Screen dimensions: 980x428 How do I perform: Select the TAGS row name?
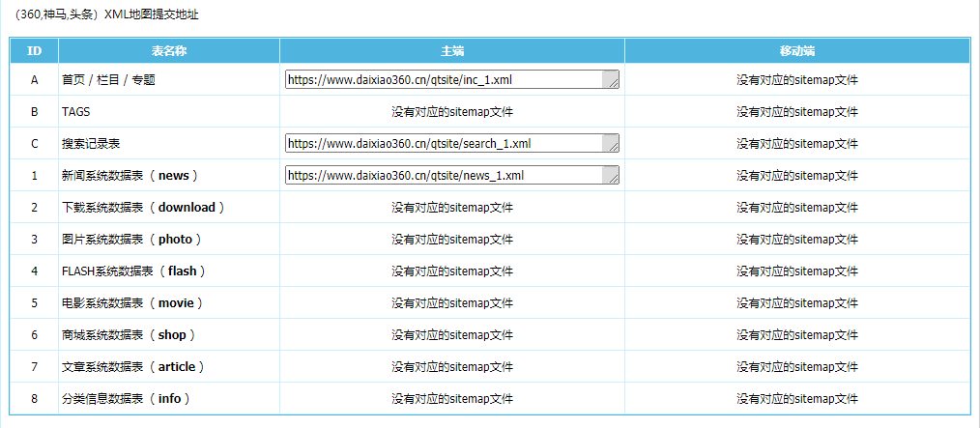[x=76, y=112]
